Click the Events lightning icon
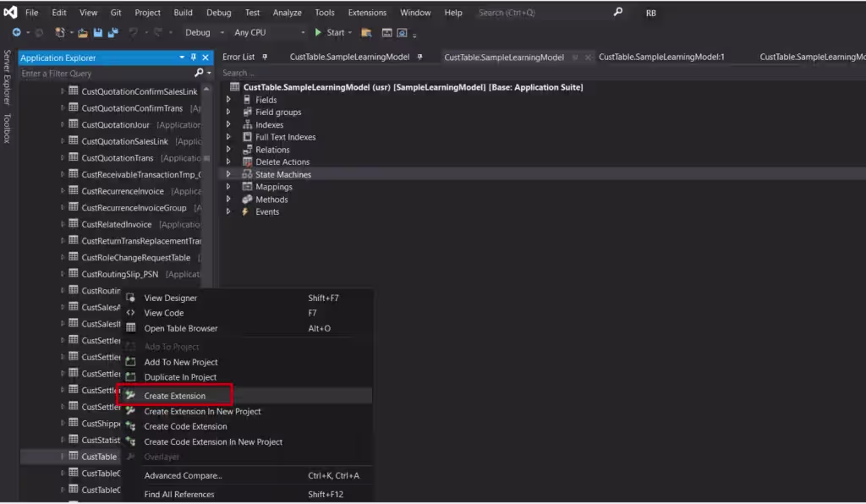Viewport: 866px width, 504px height. point(245,212)
